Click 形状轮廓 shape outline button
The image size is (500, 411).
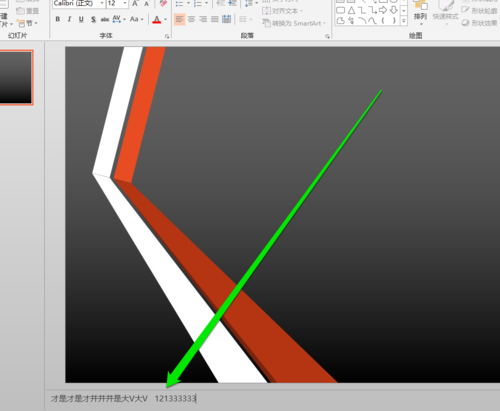480,11
